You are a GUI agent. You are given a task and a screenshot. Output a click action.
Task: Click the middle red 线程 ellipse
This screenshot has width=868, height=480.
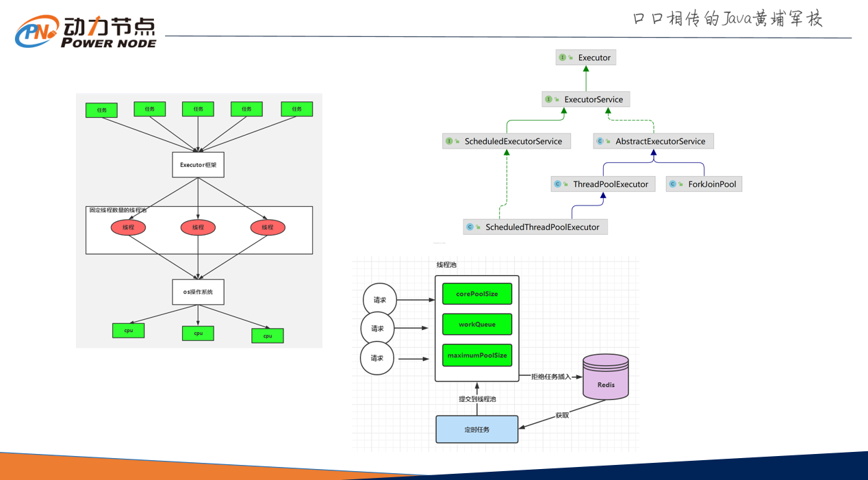(198, 227)
